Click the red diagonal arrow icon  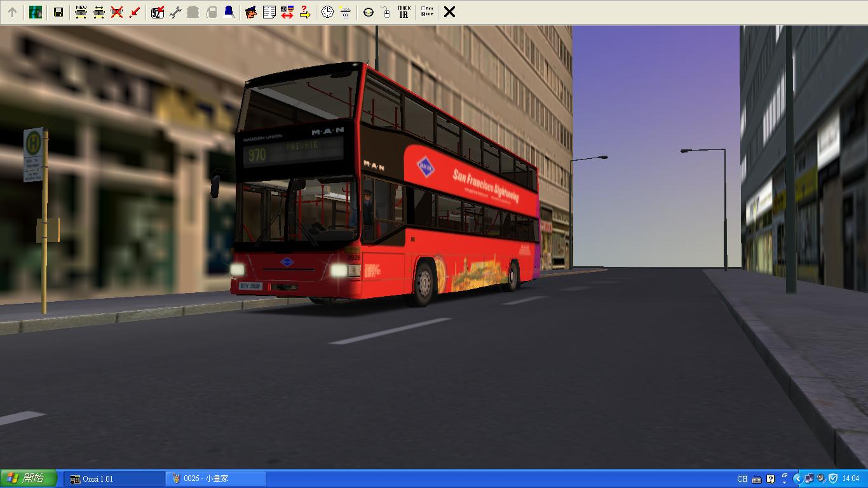[x=134, y=12]
